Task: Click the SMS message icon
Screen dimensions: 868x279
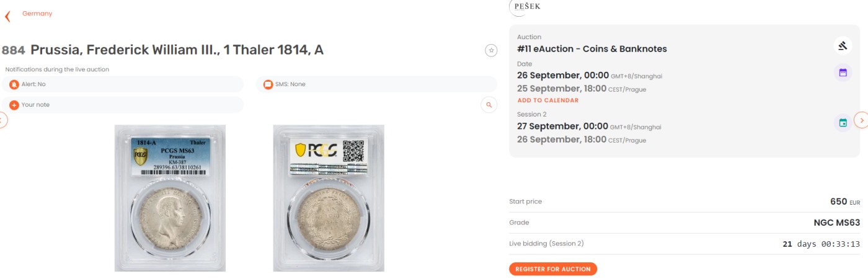Action: tap(268, 84)
